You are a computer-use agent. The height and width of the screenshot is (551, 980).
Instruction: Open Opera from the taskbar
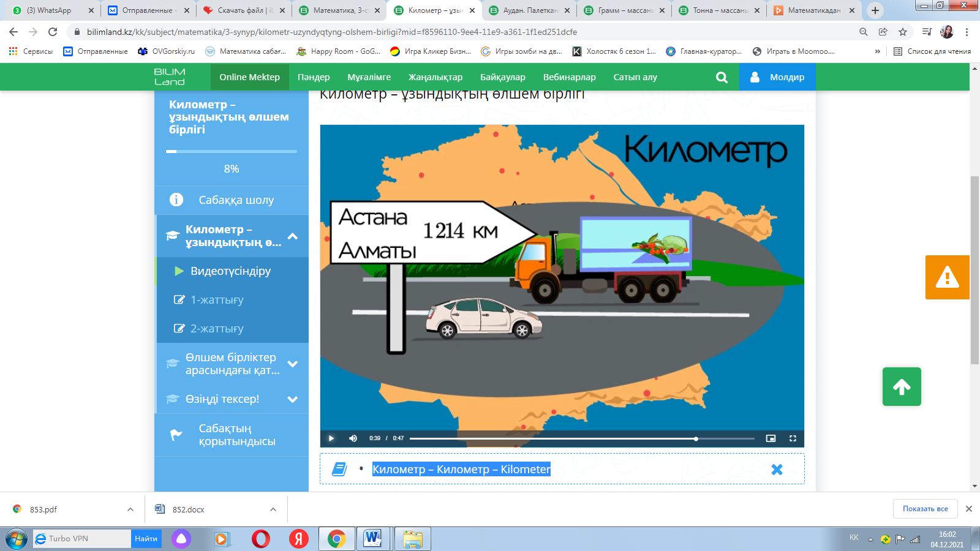(261, 539)
